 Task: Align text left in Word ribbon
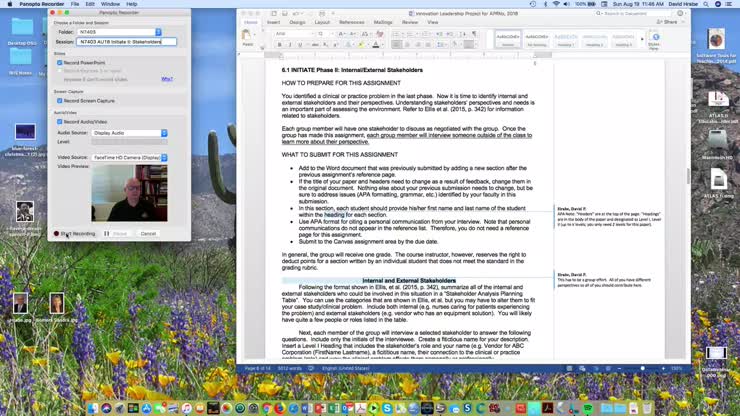tap(396, 45)
